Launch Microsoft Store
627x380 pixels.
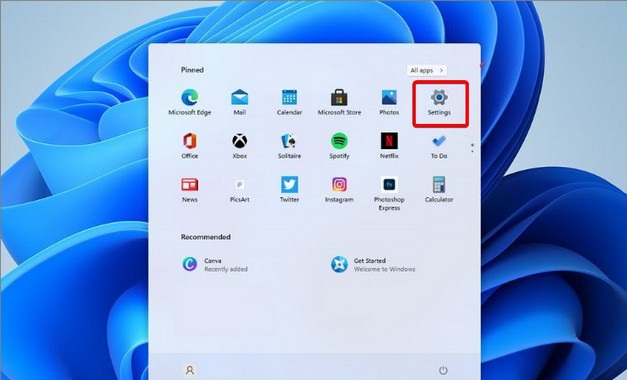[339, 103]
